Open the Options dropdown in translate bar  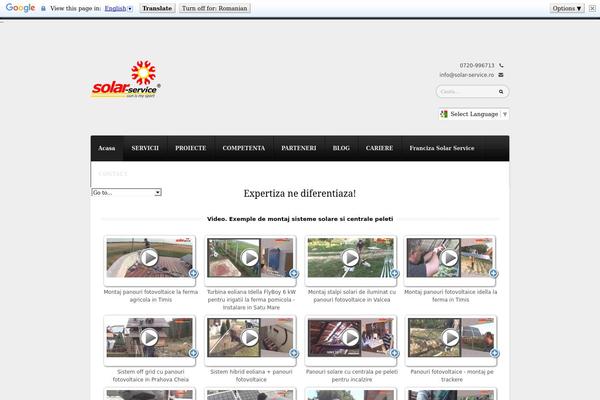pos(567,8)
